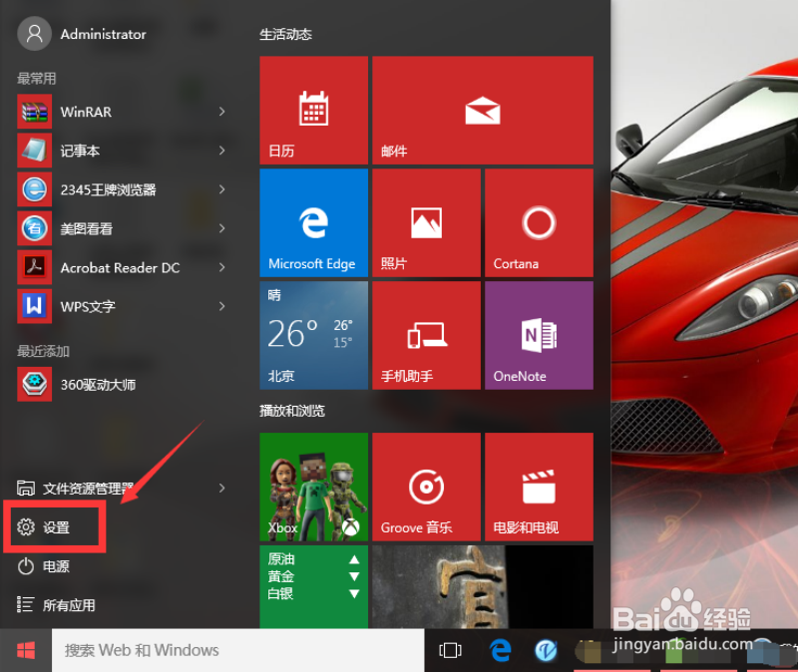Viewport: 798px width, 672px height.
Task: Open the news tile with stone character image
Action: click(483, 586)
